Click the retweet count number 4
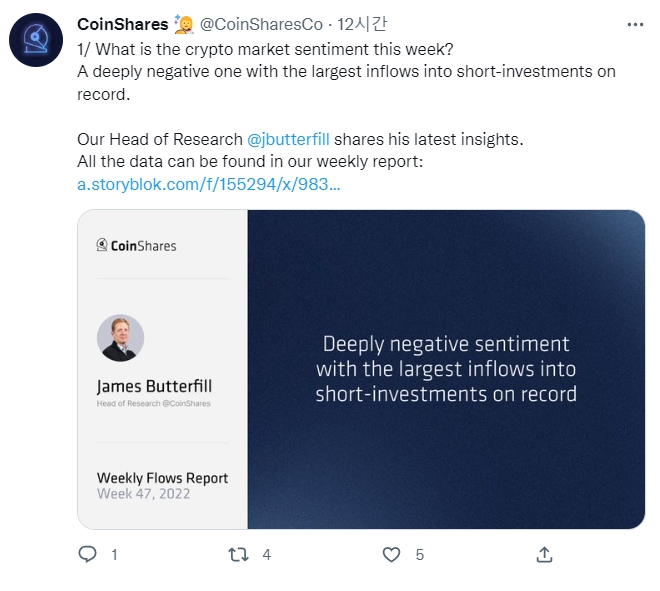 266,555
